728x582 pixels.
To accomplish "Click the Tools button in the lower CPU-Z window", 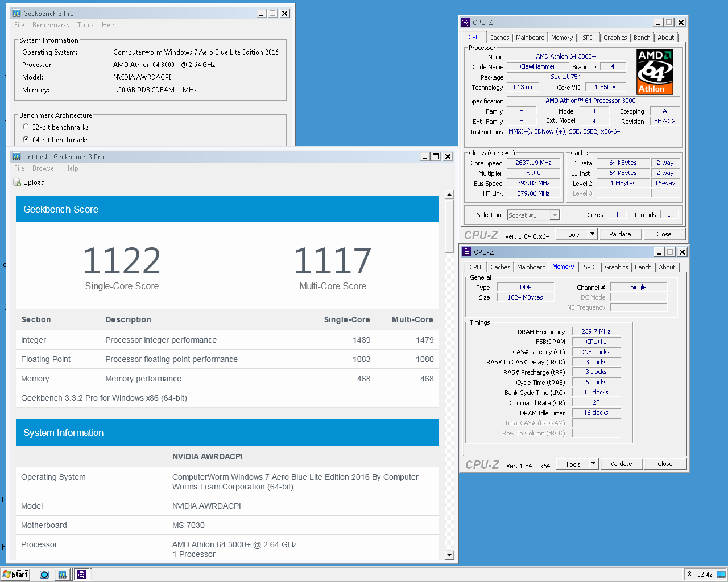I will 573,464.
